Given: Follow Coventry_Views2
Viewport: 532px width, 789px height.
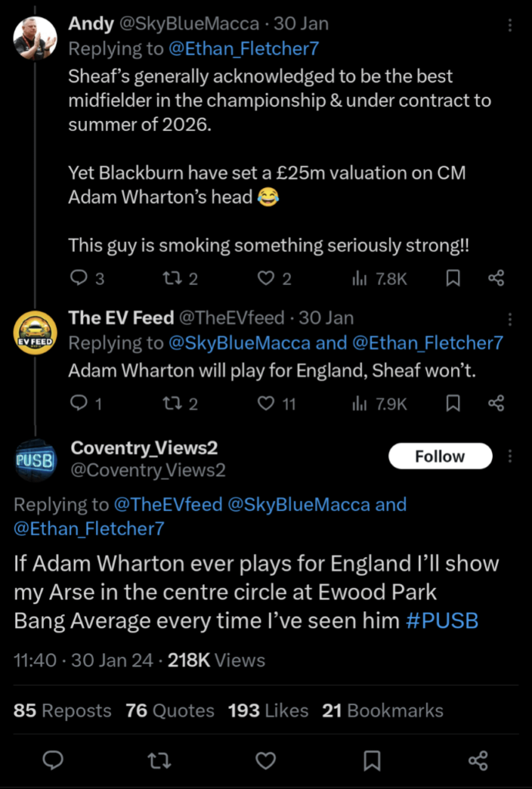Looking at the screenshot, I should pyautogui.click(x=440, y=456).
